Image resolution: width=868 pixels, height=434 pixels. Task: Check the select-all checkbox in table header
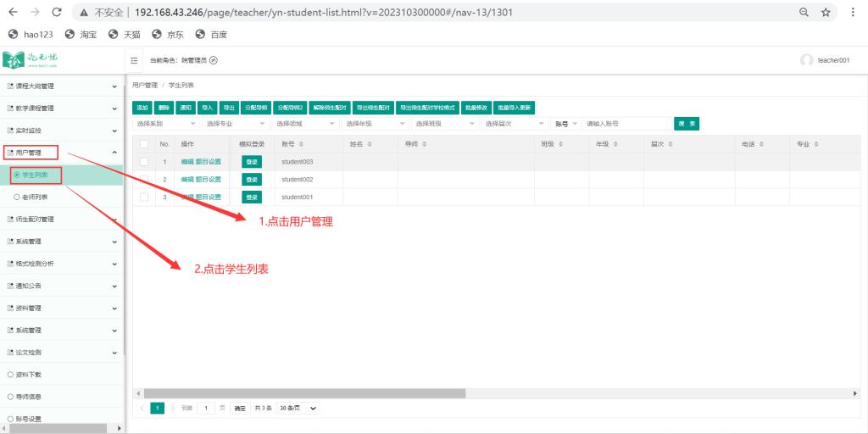pos(144,144)
